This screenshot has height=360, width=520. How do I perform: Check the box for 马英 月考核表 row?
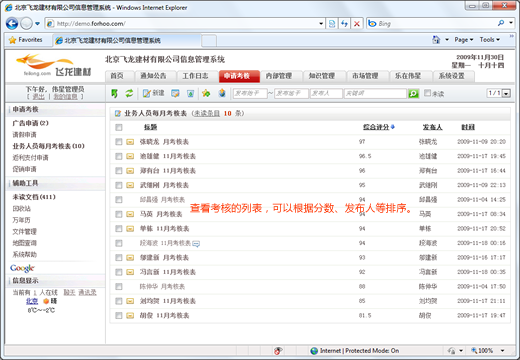coord(119,214)
